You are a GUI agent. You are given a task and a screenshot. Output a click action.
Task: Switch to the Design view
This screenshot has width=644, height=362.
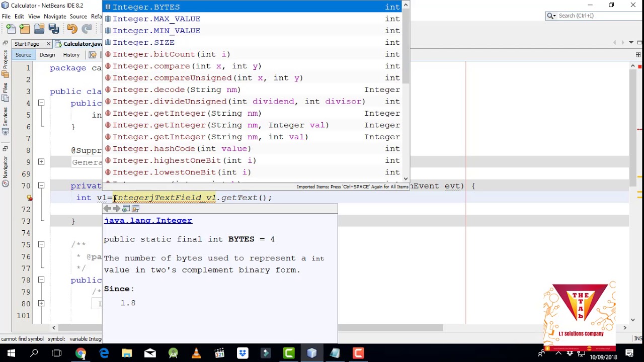[x=47, y=55]
